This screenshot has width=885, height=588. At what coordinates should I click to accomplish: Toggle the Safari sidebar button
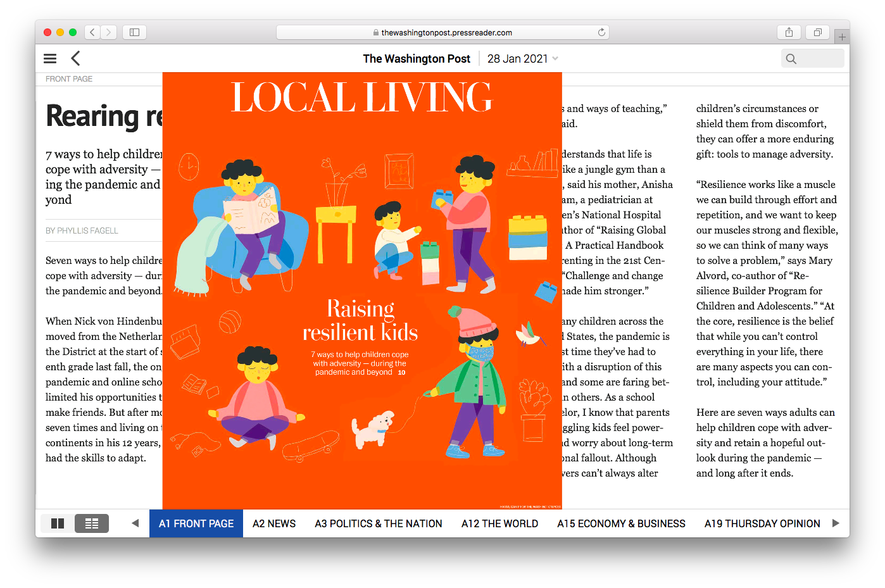point(134,32)
